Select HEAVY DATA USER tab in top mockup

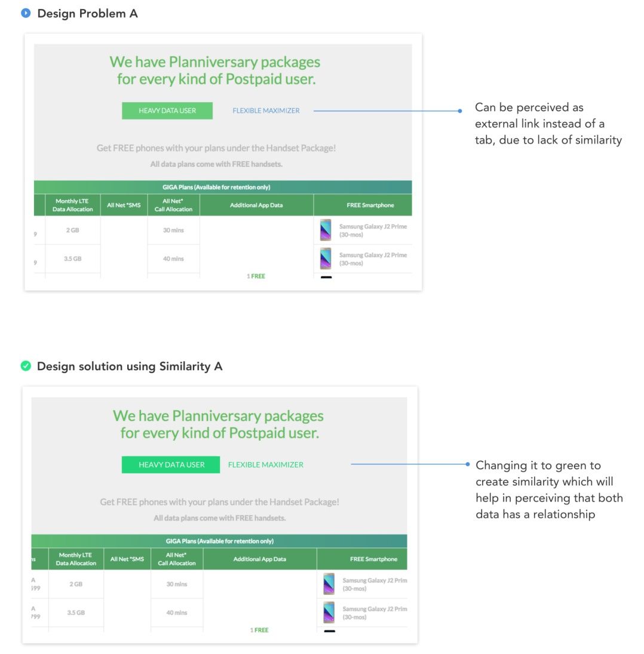click(x=167, y=111)
